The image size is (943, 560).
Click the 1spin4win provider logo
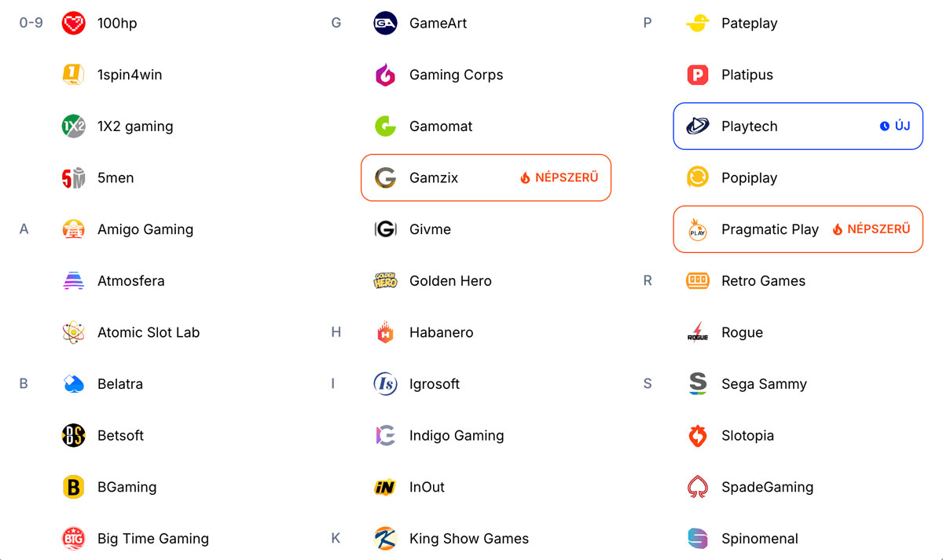pyautogui.click(x=73, y=75)
